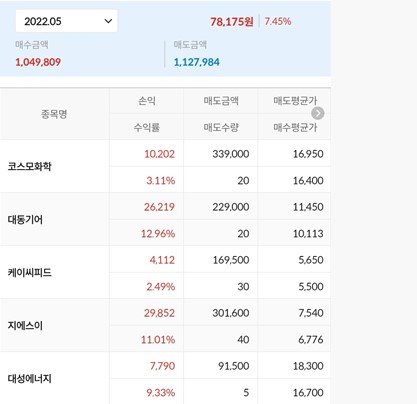Click the 종목명 column header
The image size is (417, 404).
(x=54, y=114)
